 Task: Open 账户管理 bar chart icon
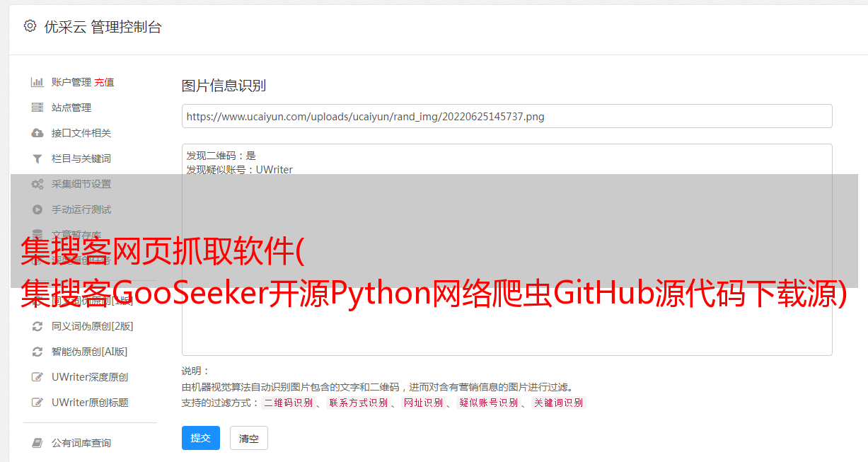click(37, 82)
